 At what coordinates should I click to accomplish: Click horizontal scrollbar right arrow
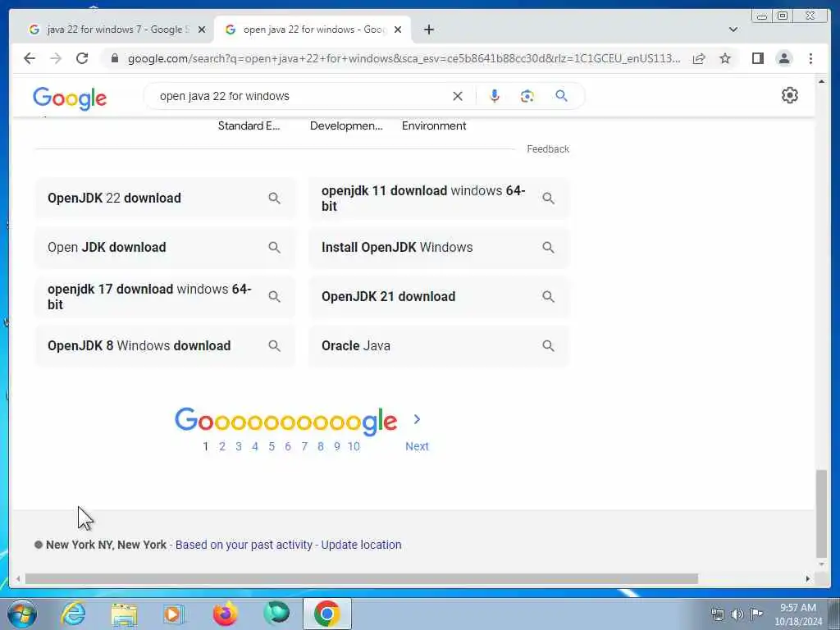pyautogui.click(x=808, y=578)
